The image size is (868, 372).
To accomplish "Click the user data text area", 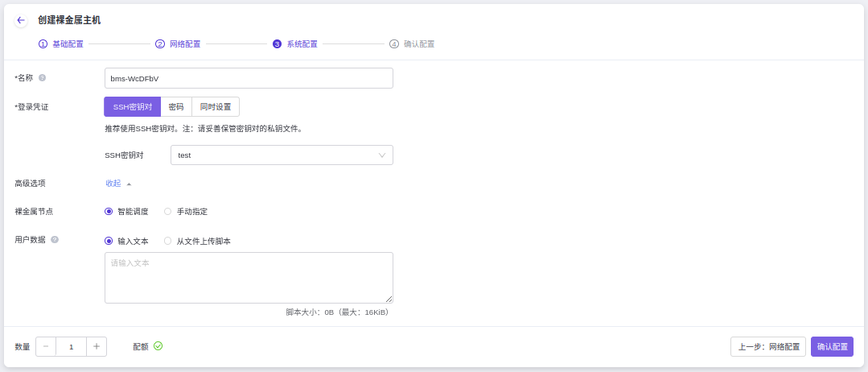I will [249, 278].
